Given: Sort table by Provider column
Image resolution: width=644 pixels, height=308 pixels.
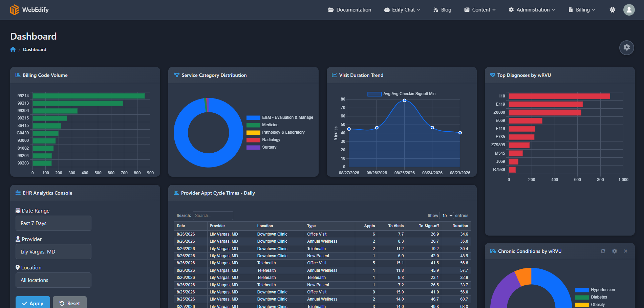Looking at the screenshot, I should [231, 226].
